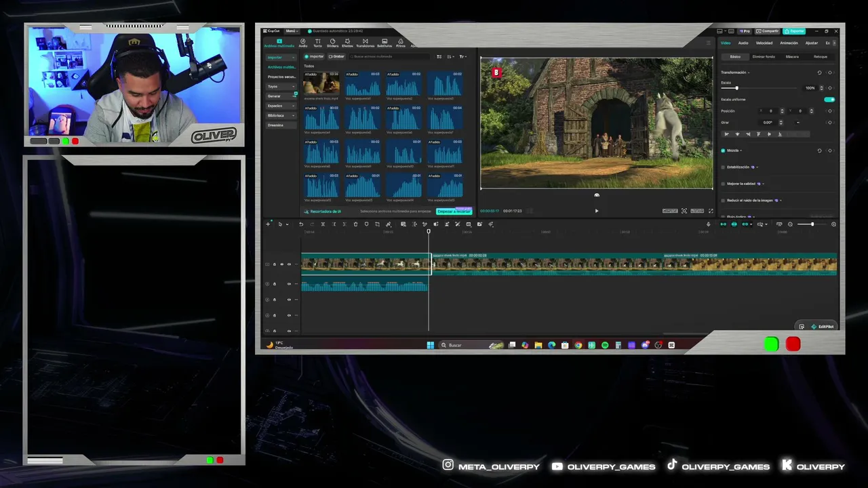Expand the Importar sidebar section
The image size is (868, 488).
pyautogui.click(x=280, y=57)
